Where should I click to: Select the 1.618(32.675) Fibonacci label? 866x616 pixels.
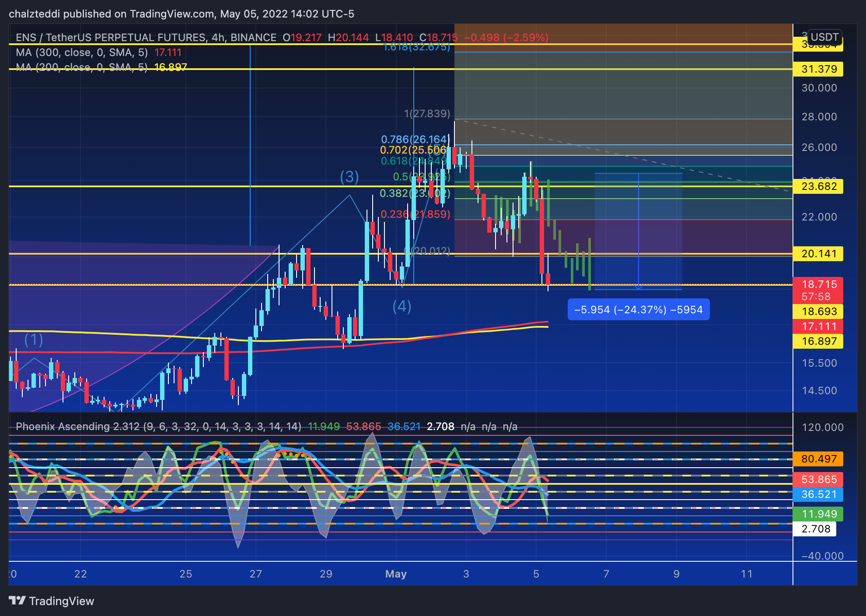[417, 47]
